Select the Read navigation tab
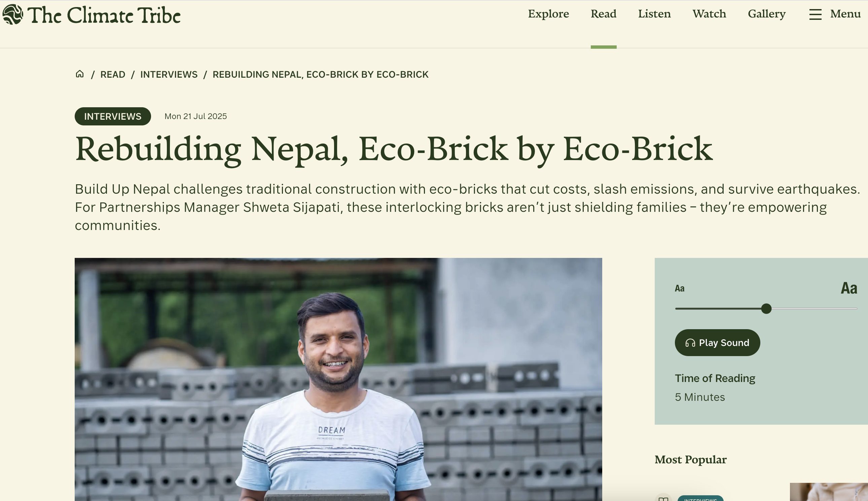This screenshot has height=501, width=868. point(603,14)
